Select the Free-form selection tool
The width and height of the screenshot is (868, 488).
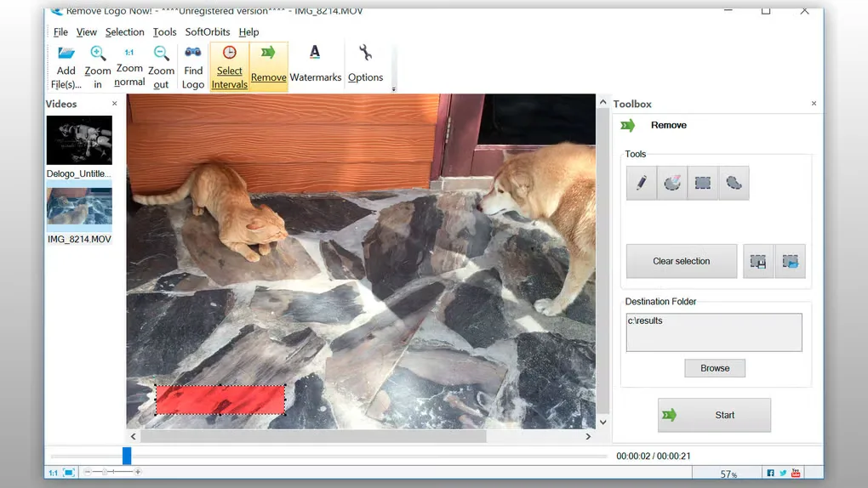(x=734, y=183)
